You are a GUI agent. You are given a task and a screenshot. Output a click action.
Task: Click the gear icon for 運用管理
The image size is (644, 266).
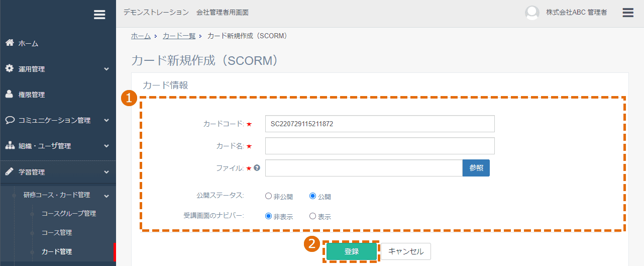(10, 68)
